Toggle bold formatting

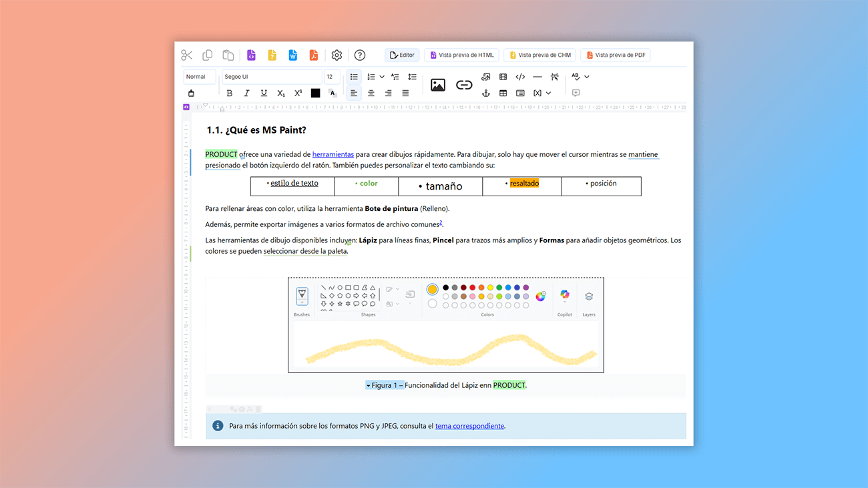[230, 93]
